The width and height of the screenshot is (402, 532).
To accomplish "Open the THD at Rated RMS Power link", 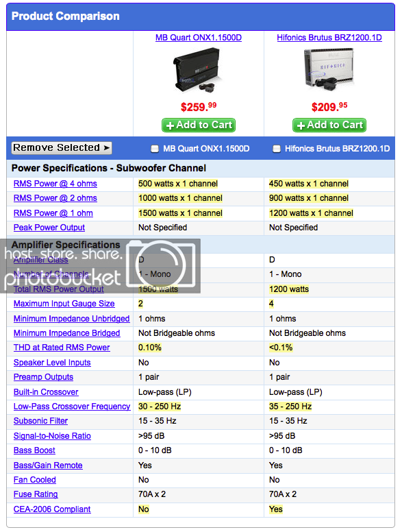I will point(62,348).
